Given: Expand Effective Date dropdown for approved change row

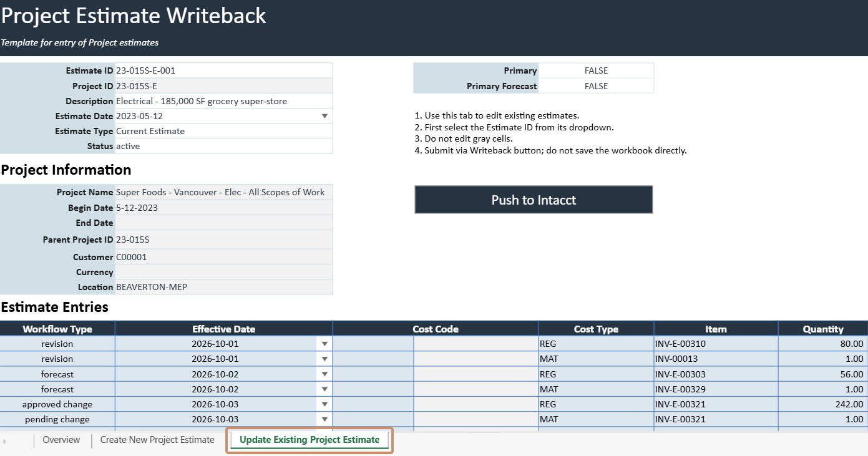Looking at the screenshot, I should [324, 404].
